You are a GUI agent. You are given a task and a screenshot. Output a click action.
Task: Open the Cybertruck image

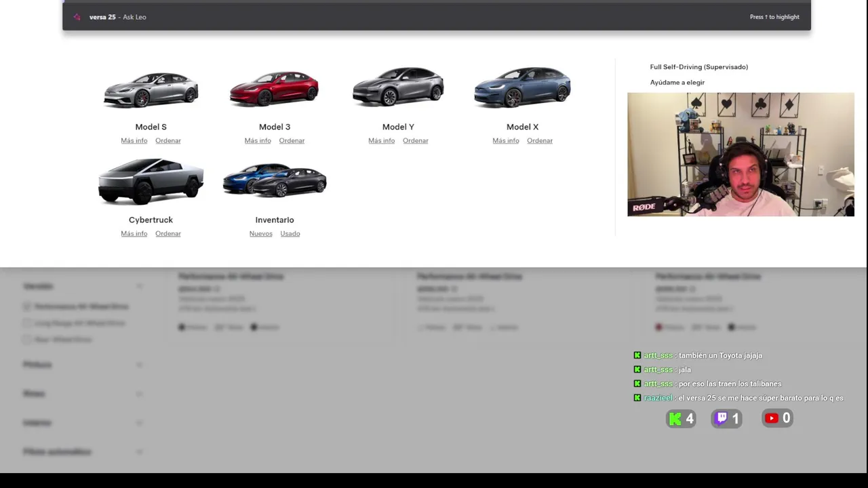(151, 182)
